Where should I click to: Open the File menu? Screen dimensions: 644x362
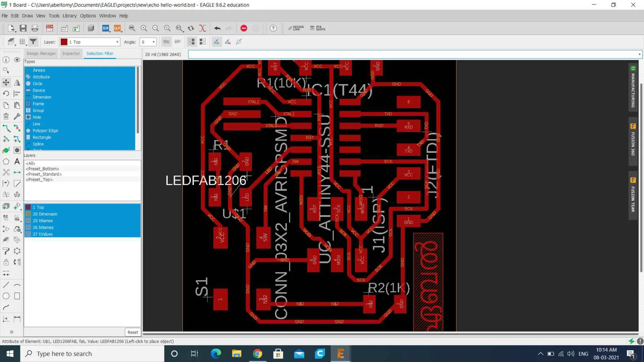[x=5, y=16]
